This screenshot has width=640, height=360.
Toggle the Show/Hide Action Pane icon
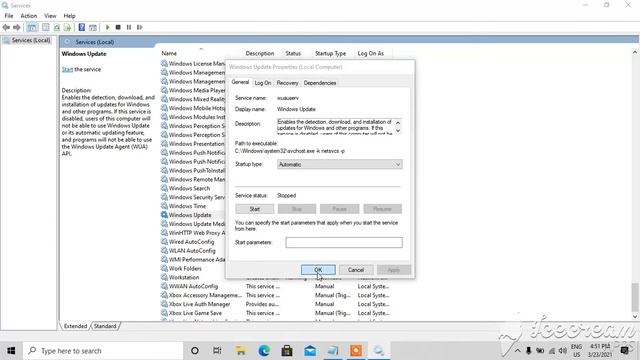coord(93,27)
